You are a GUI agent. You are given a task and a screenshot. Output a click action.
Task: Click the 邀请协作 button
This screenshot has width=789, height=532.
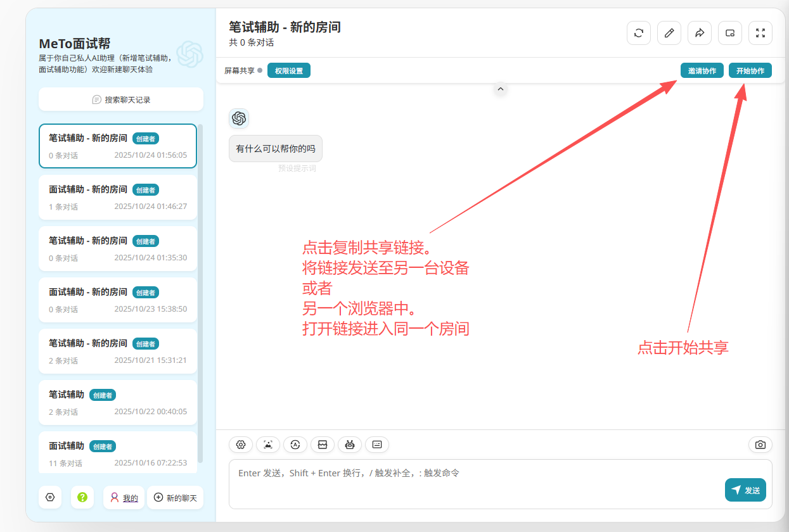click(x=702, y=71)
